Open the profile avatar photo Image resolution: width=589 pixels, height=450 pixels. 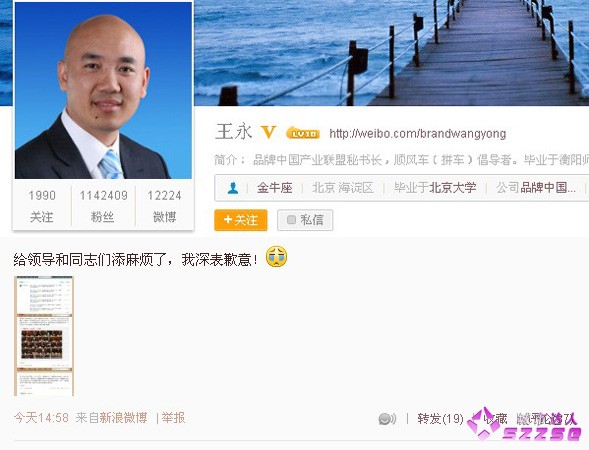click(x=103, y=91)
